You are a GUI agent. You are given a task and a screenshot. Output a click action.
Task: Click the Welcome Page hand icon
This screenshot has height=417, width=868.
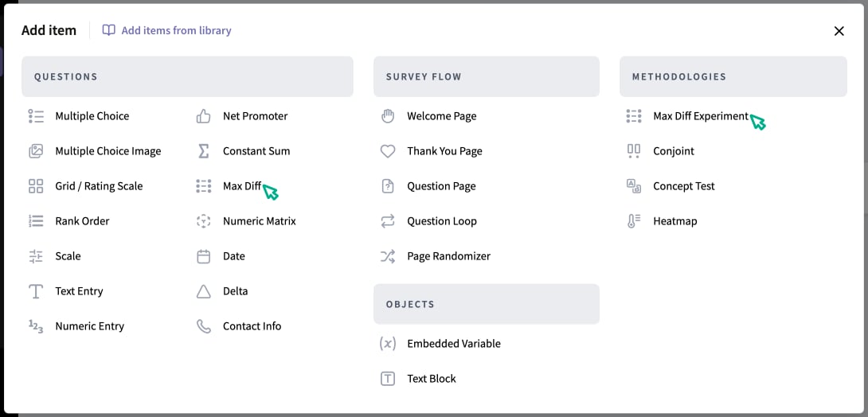coord(388,116)
